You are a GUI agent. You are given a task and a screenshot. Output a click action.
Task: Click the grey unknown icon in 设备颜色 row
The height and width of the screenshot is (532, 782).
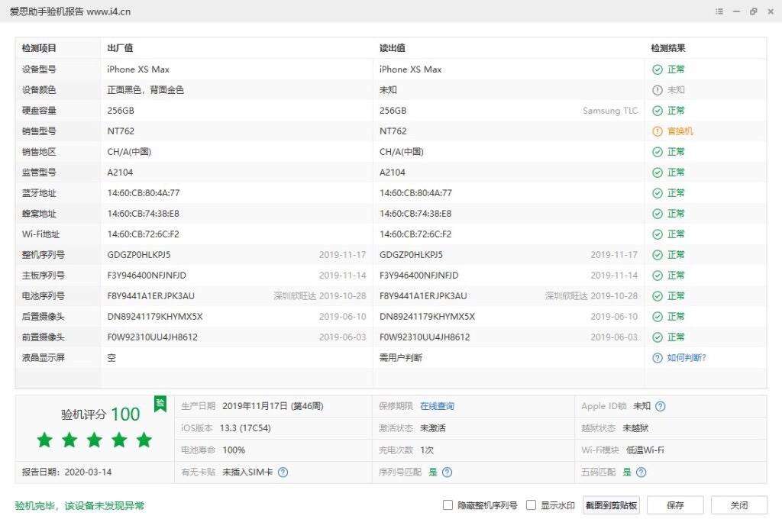point(658,90)
